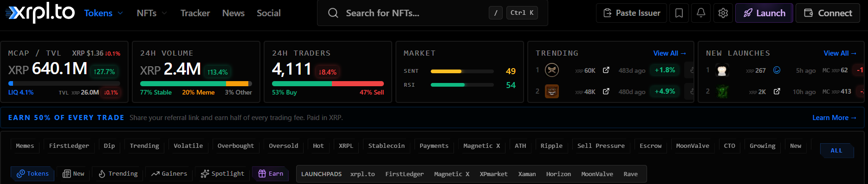Click the ALL categories button

point(836,151)
